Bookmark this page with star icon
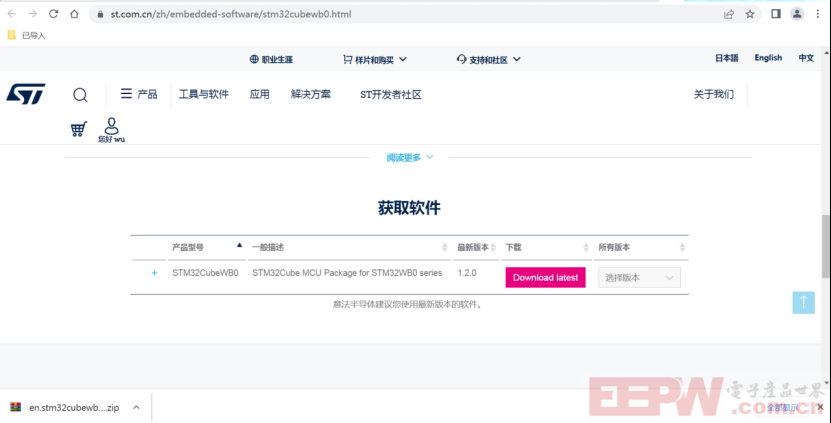 [750, 14]
